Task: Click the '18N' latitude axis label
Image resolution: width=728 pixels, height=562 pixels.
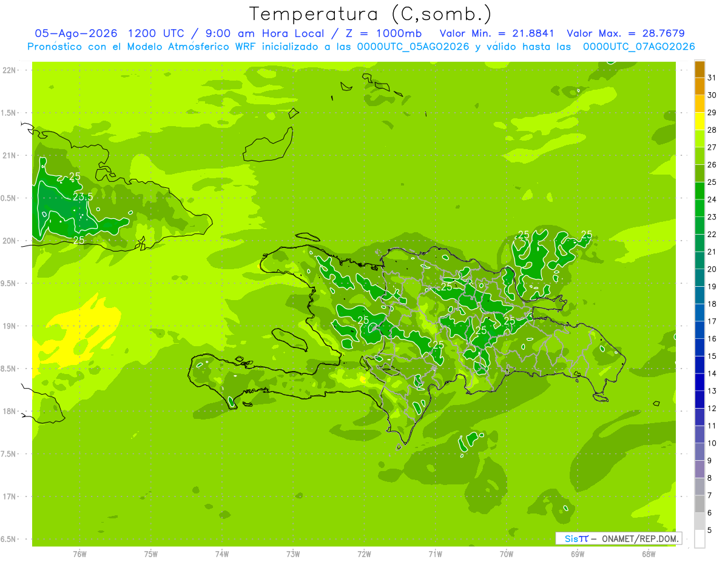Action: coord(9,411)
